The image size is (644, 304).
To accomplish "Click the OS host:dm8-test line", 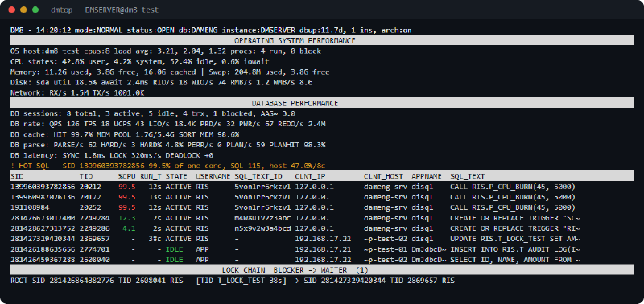I will (x=166, y=51).
